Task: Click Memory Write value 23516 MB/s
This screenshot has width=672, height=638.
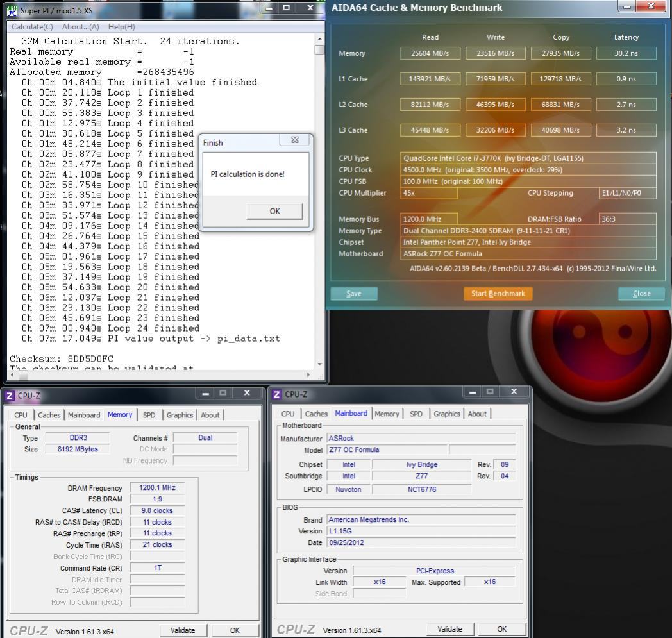Action: click(x=496, y=53)
